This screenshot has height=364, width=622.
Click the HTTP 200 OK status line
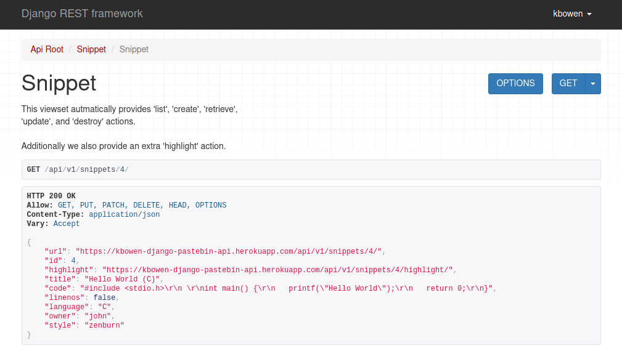(x=51, y=196)
